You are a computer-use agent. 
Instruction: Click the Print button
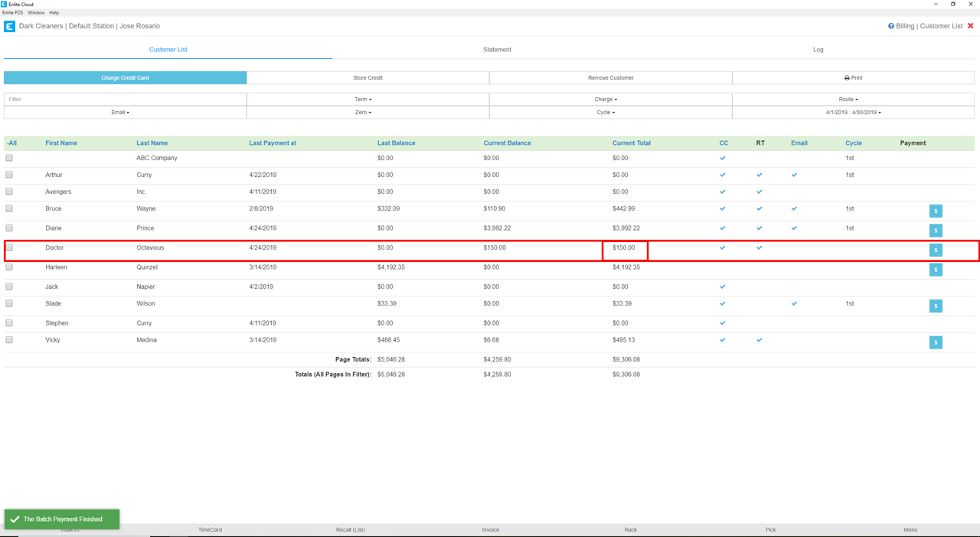[x=853, y=77]
